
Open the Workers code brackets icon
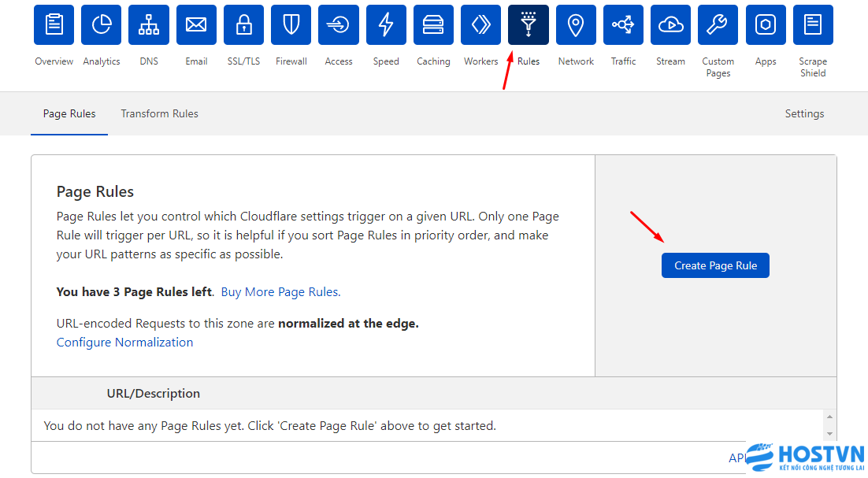point(481,25)
